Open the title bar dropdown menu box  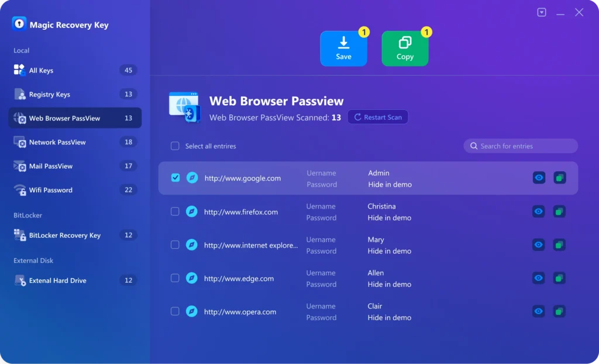[x=542, y=12]
